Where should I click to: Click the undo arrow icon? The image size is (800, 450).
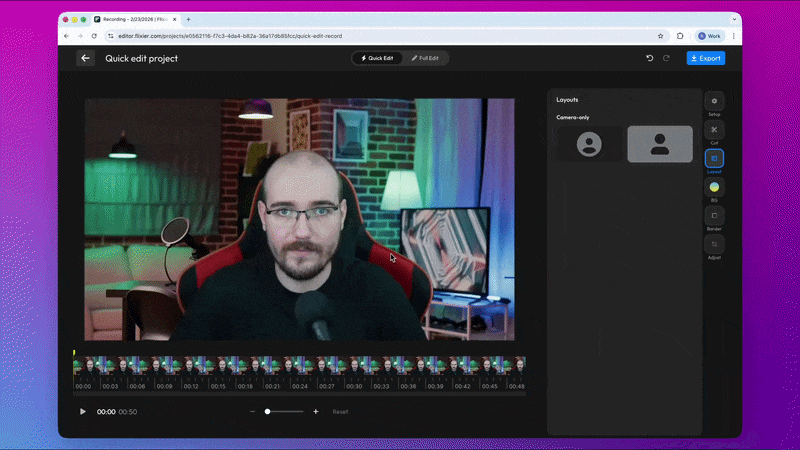pyautogui.click(x=650, y=58)
